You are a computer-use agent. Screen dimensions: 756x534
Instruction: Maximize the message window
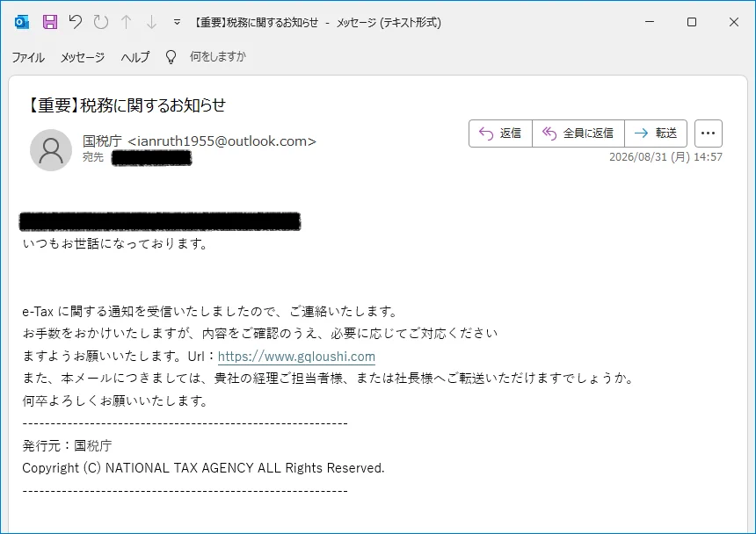point(692,22)
